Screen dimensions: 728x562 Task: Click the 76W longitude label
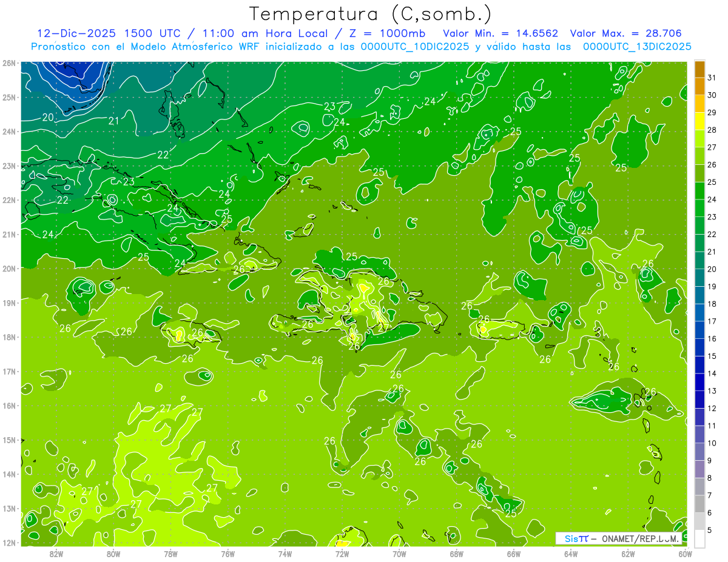228,554
